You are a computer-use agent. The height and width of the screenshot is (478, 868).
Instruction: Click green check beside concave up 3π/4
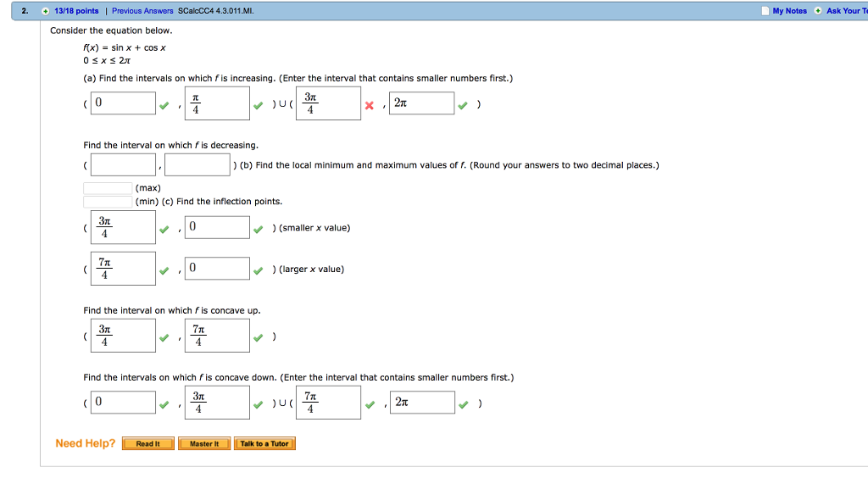164,337
